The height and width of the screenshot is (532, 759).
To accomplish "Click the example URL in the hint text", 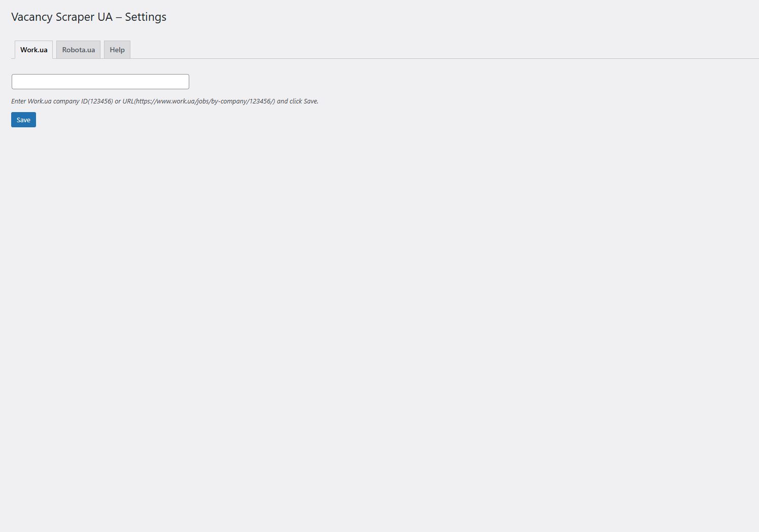I will [205, 101].
